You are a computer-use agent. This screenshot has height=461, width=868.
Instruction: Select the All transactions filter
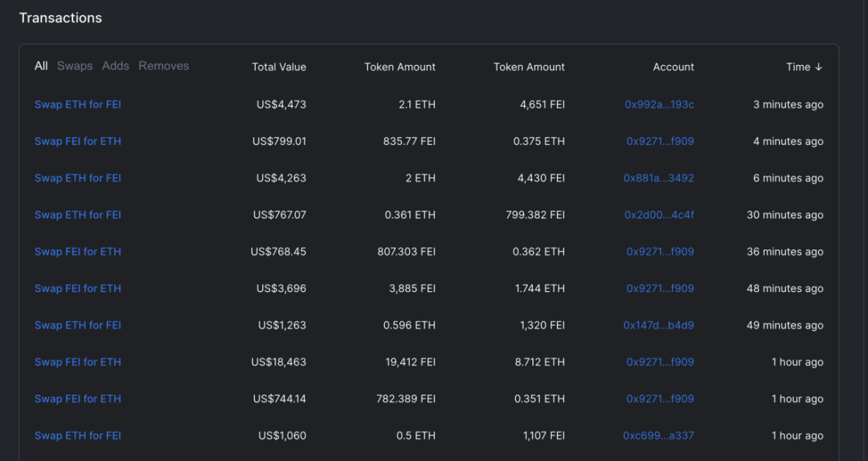[x=41, y=66]
